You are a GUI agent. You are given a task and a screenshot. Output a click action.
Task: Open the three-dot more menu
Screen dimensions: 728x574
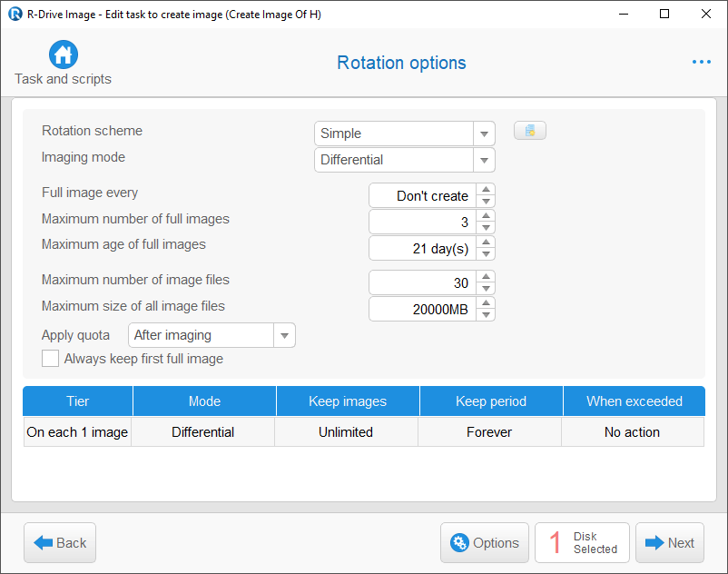701,62
